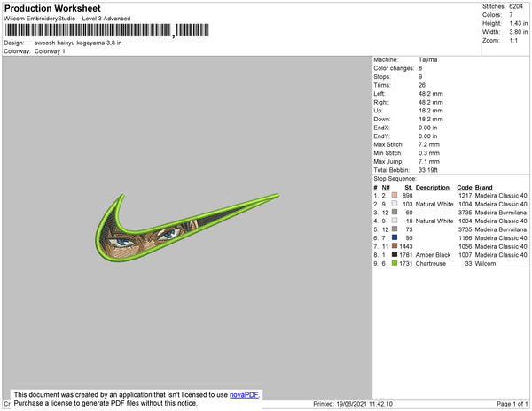The image size is (532, 411).
Task: Click the Brand column header
Action: click(483, 188)
